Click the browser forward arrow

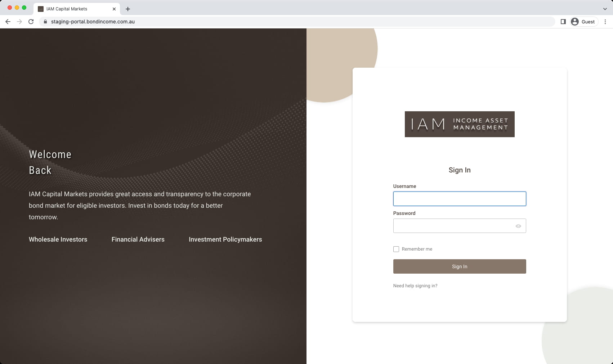(19, 22)
